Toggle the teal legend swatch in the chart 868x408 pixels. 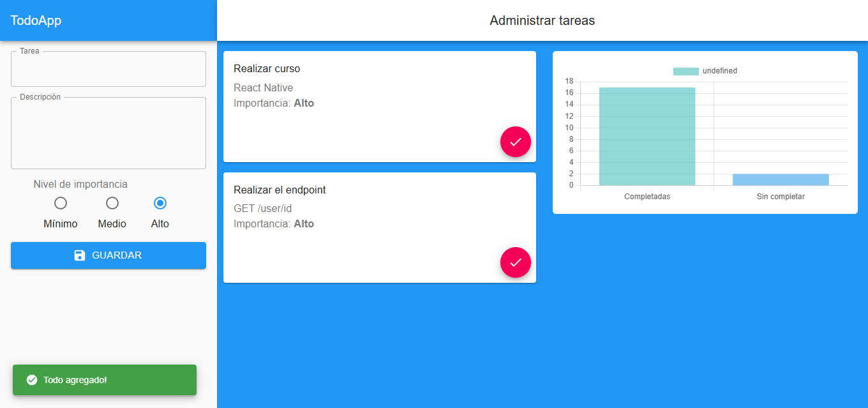pyautogui.click(x=685, y=71)
